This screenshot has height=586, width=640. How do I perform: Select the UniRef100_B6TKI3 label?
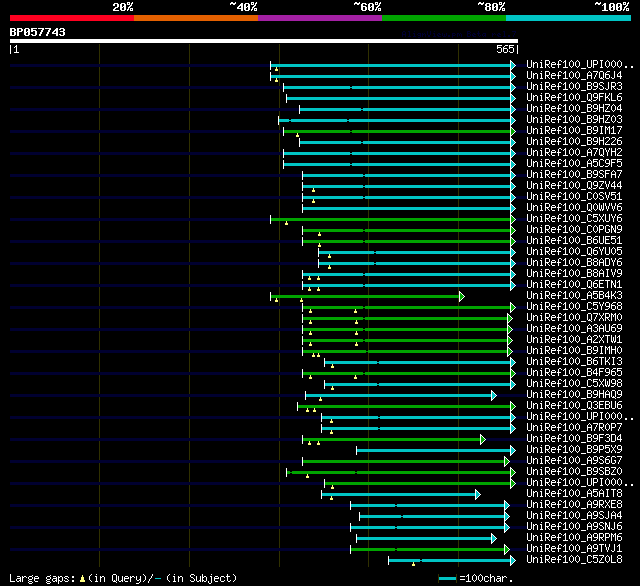pos(574,362)
